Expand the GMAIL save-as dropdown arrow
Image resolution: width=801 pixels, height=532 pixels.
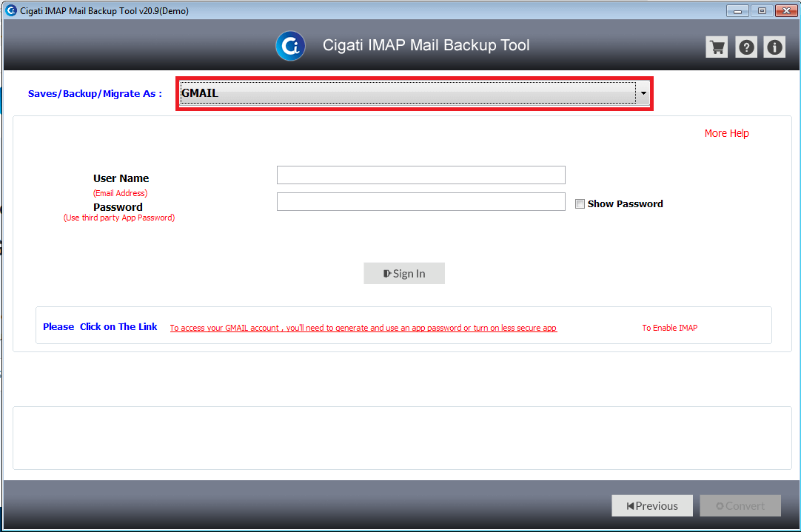click(643, 93)
